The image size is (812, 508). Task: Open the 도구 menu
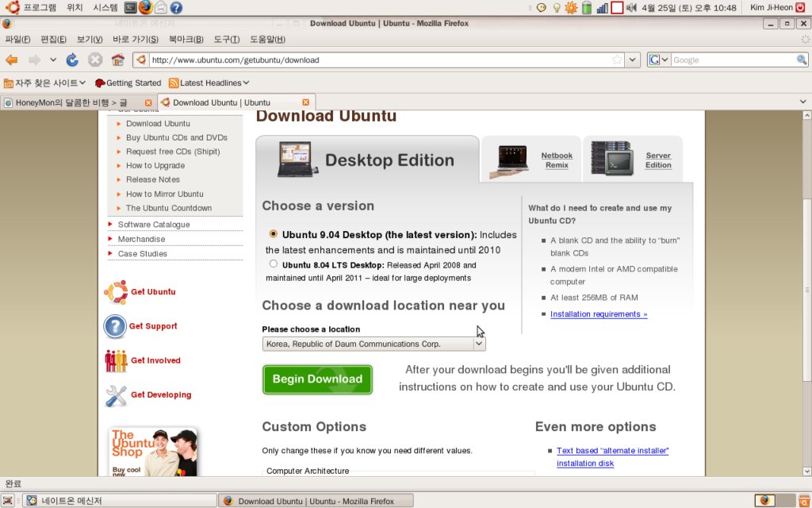[x=226, y=40]
